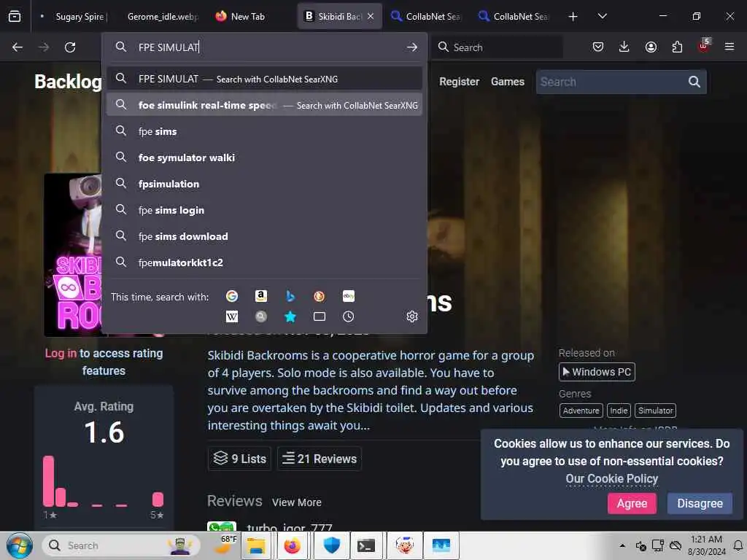Disagree to non-essential cookies
Screen dimensions: 747x560
tap(700, 503)
